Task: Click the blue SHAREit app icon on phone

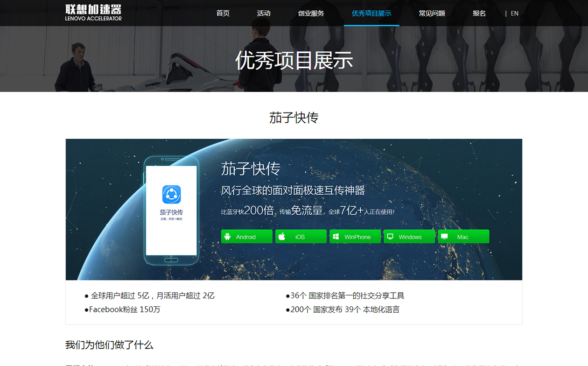Action: click(x=171, y=194)
